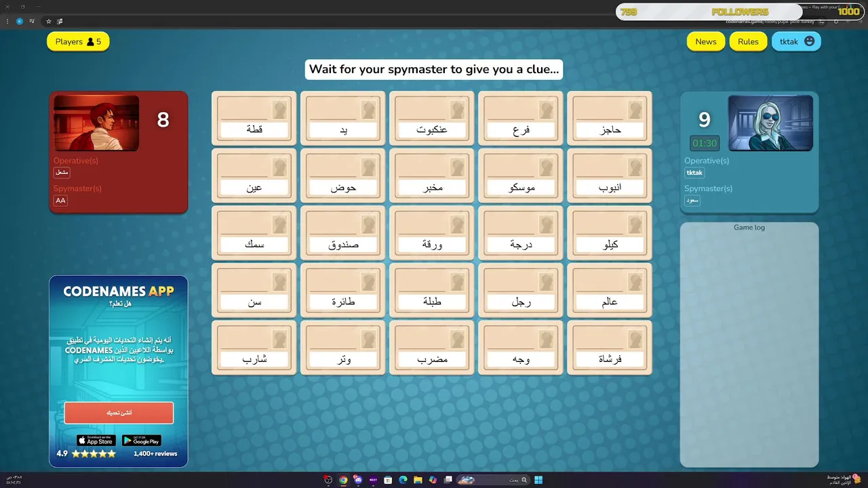Screen dimensions: 868x488
Task: Select the card labeled حاجز
Action: 610,119
